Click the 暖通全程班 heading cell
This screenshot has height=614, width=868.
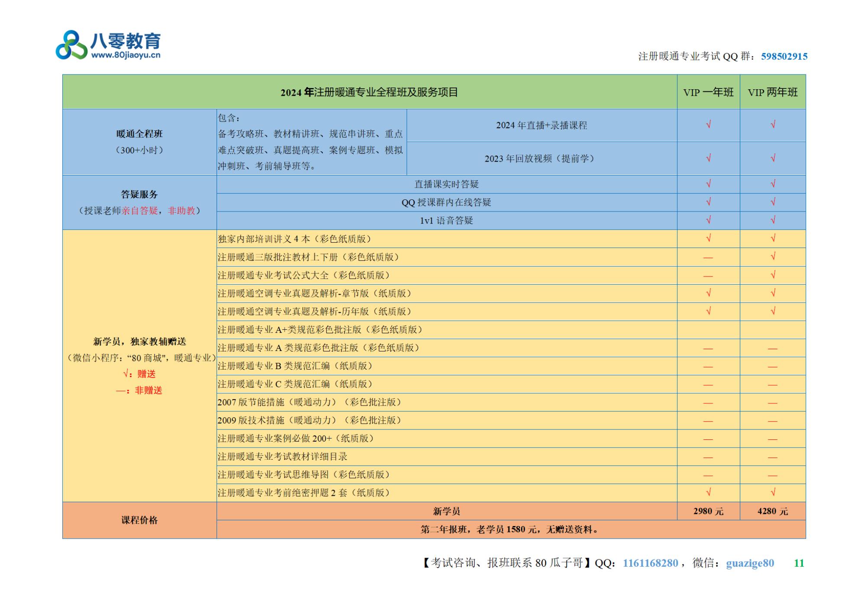(x=139, y=134)
